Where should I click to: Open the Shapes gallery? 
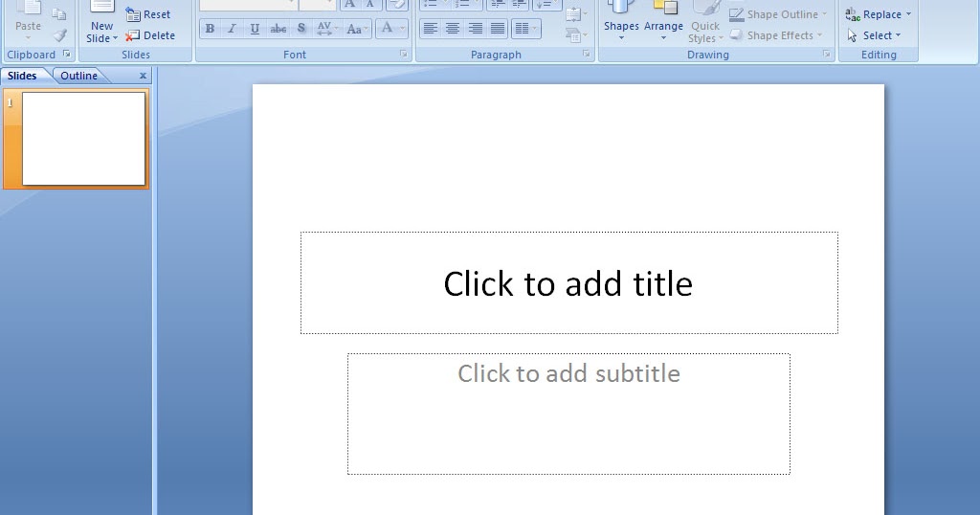621,22
